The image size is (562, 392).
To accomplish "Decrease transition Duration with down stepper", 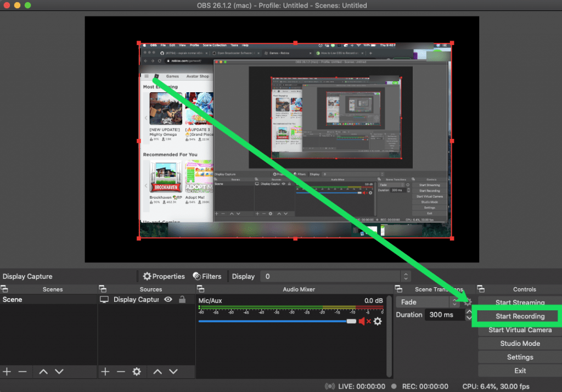I will [x=469, y=318].
